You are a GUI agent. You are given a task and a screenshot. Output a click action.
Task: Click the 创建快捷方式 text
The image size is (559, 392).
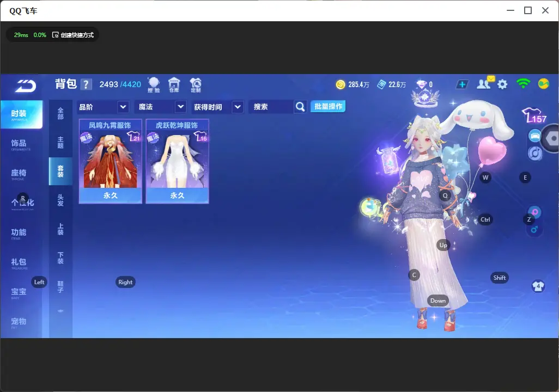pyautogui.click(x=77, y=35)
